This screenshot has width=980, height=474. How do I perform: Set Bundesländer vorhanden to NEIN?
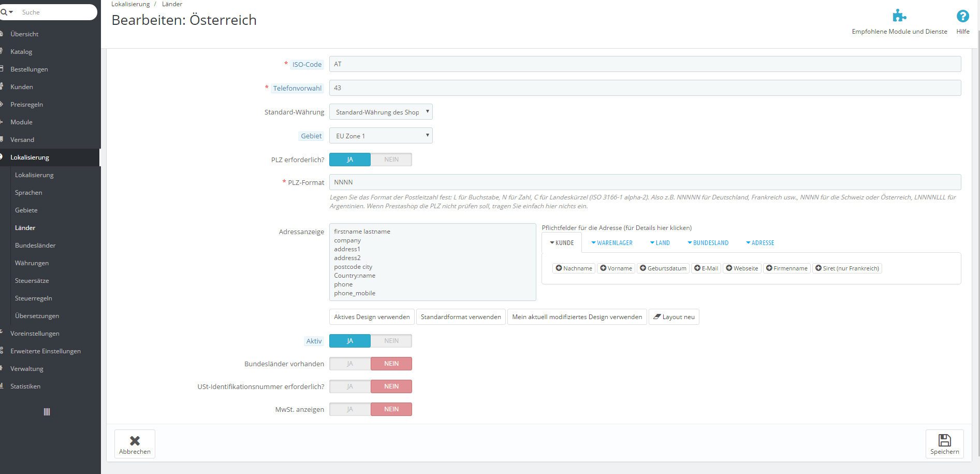[391, 364]
